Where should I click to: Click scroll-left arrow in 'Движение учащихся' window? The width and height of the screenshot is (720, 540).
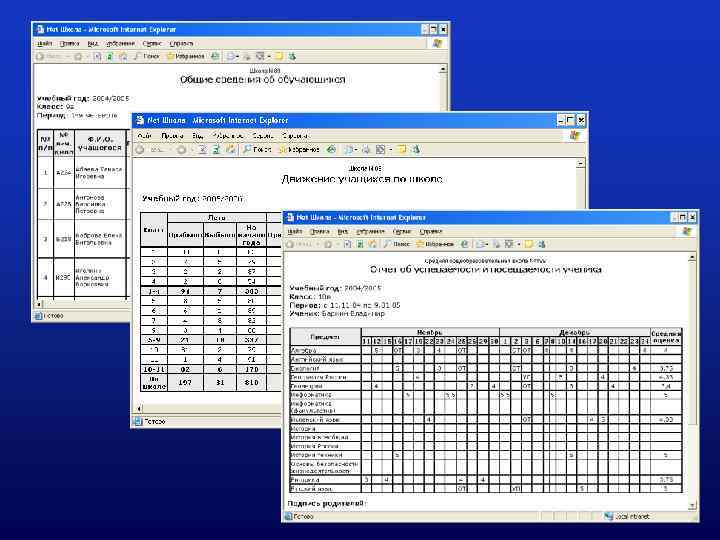pyautogui.click(x=139, y=408)
